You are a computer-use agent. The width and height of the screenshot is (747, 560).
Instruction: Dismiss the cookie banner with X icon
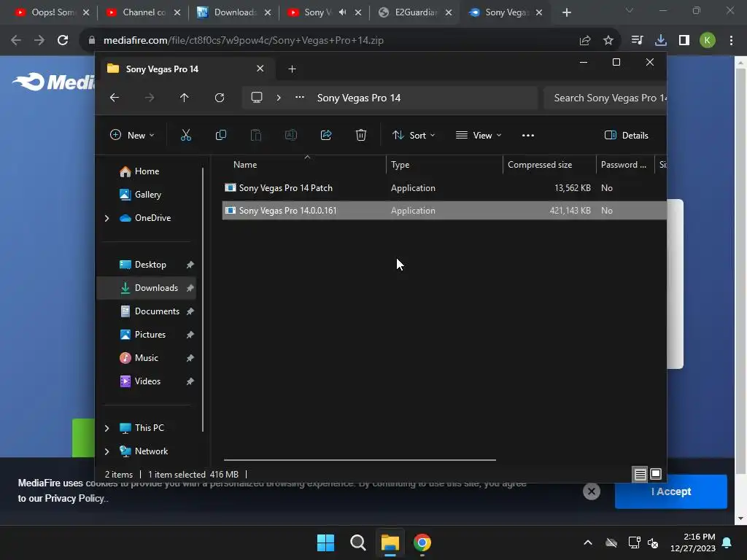(592, 491)
